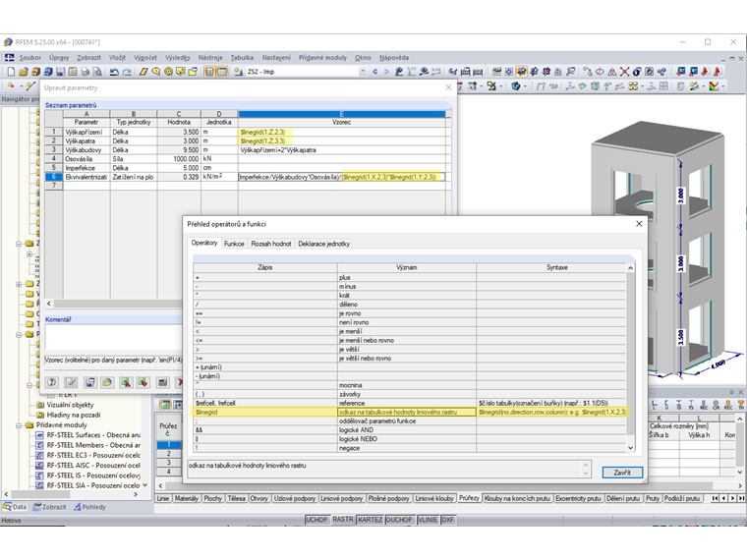Switch navigator to Zobrazit tab

coord(49,507)
